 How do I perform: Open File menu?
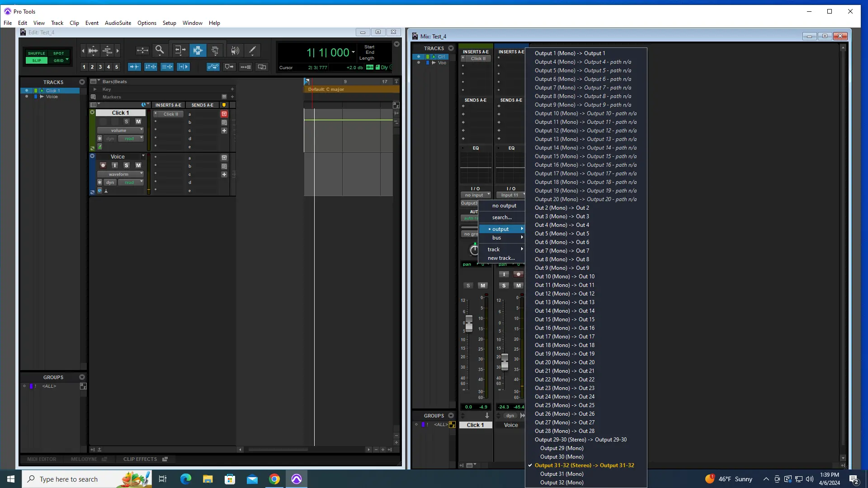(x=8, y=23)
